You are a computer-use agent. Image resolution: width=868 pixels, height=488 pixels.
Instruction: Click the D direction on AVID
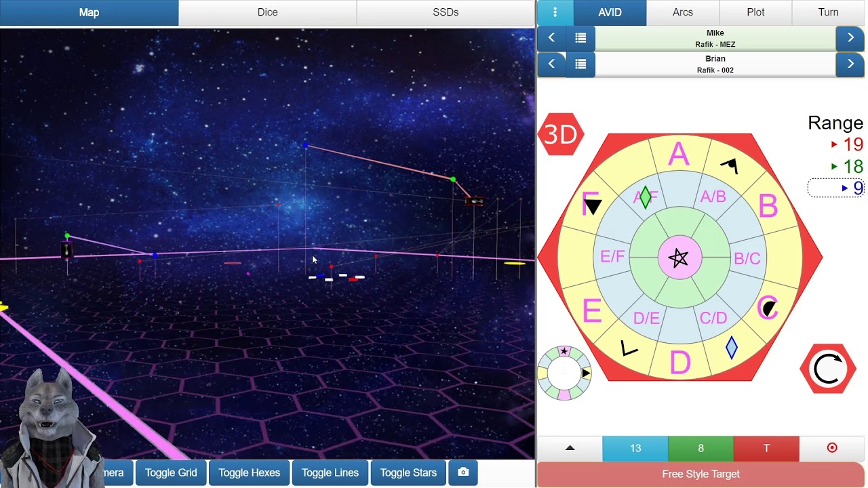pyautogui.click(x=679, y=363)
